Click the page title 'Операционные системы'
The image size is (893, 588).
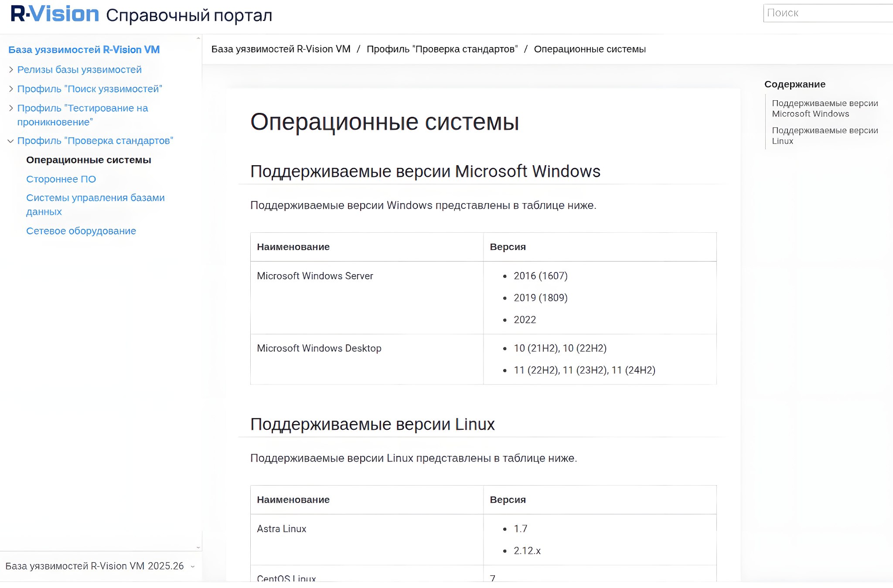coord(385,122)
